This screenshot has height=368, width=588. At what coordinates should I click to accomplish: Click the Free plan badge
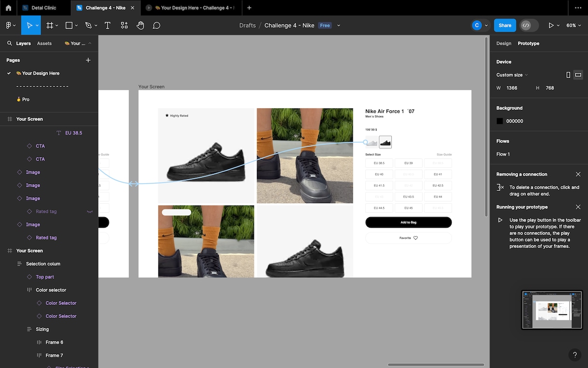point(325,26)
